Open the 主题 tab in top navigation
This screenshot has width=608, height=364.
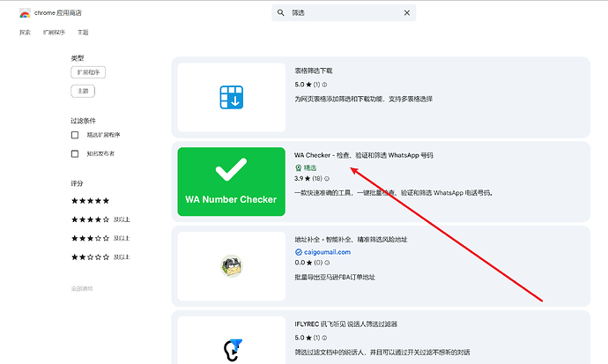(x=83, y=33)
